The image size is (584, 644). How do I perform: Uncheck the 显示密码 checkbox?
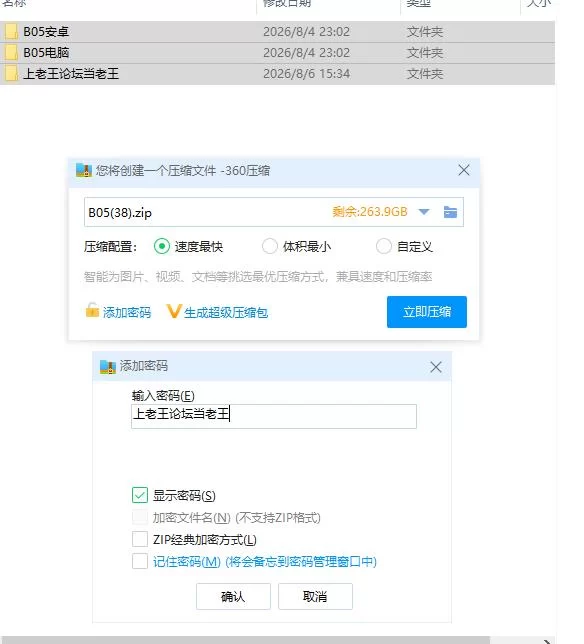140,495
